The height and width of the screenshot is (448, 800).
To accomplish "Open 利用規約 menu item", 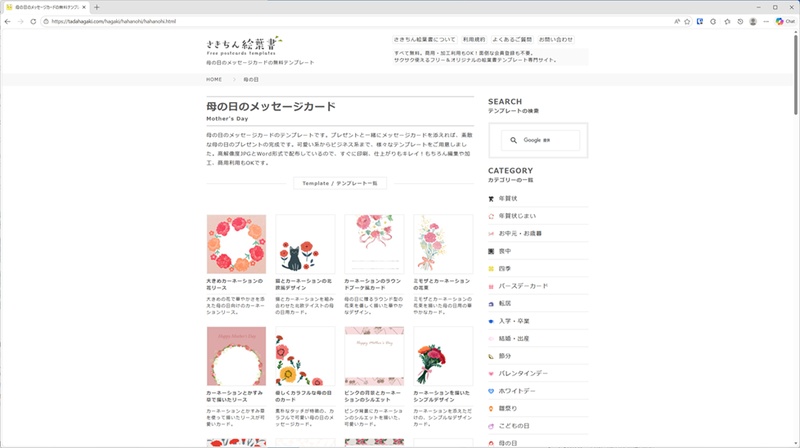I will click(x=474, y=39).
